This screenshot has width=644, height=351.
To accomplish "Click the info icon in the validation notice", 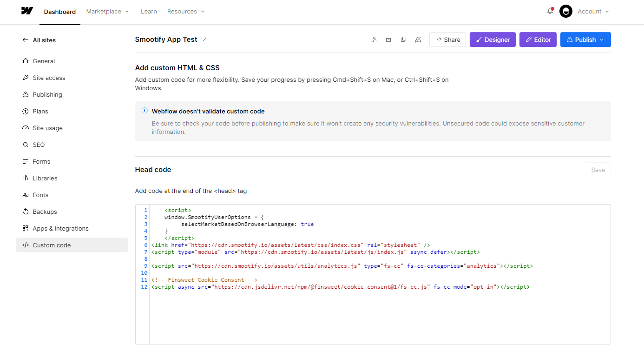I will click(x=145, y=111).
